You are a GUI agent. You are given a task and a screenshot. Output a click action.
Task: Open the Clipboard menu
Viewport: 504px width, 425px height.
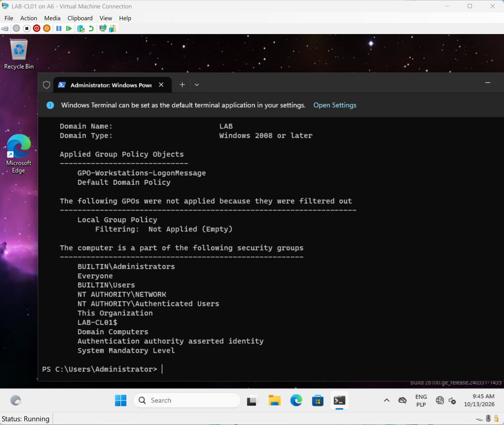click(x=80, y=18)
